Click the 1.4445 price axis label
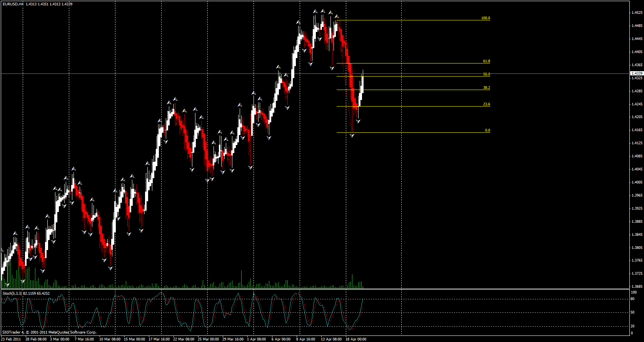The image size is (644, 342). click(637, 39)
